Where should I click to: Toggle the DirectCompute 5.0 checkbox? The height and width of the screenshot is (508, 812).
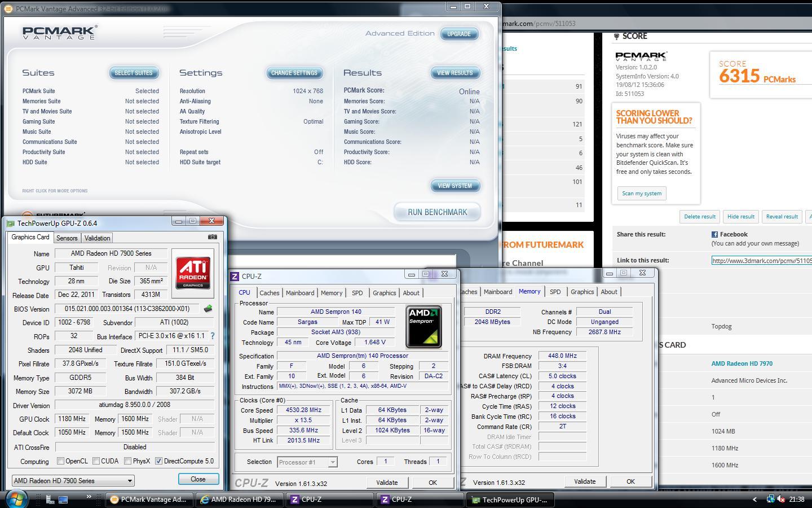158,461
